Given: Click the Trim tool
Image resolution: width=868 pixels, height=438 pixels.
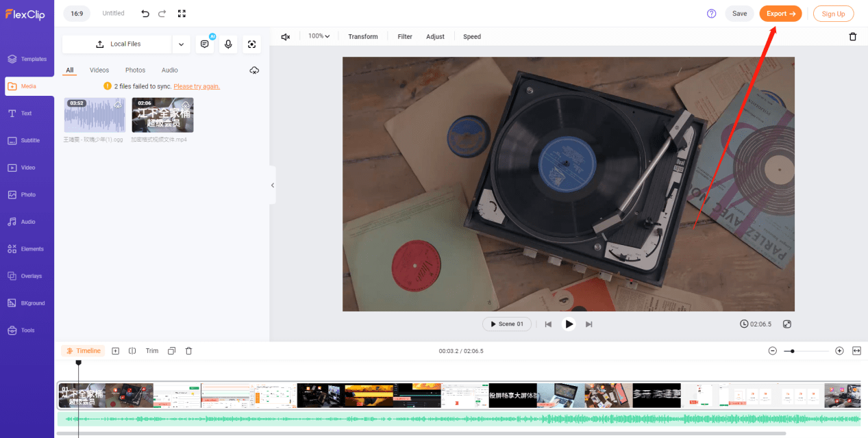Looking at the screenshot, I should [x=152, y=351].
